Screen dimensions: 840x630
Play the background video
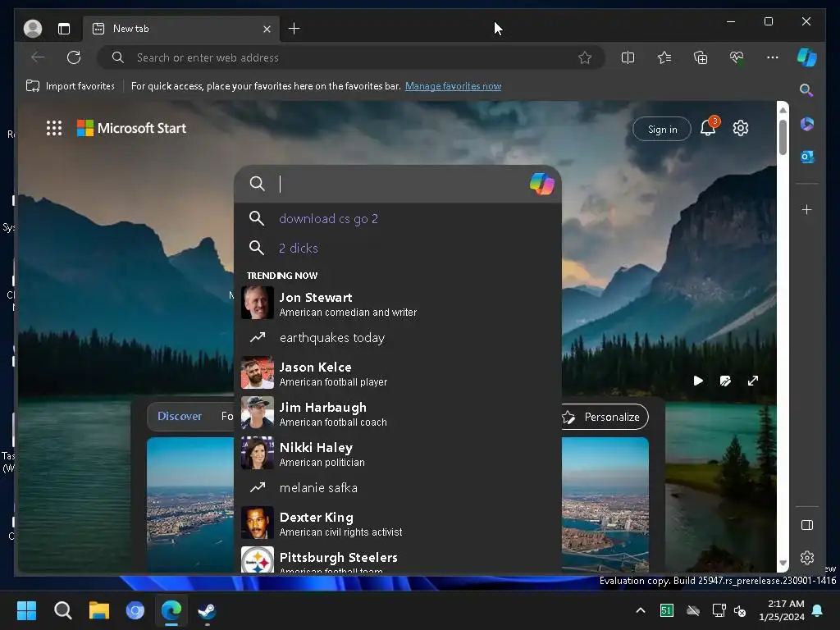pos(698,381)
